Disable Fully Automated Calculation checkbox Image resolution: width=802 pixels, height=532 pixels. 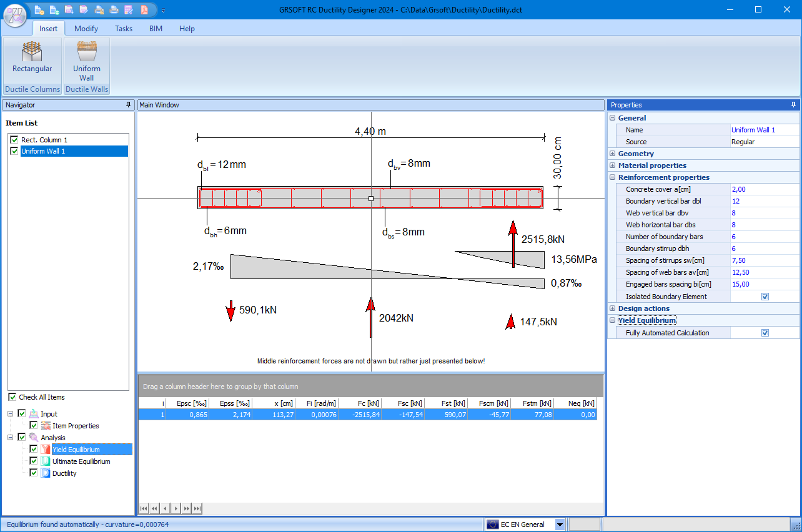[765, 333]
